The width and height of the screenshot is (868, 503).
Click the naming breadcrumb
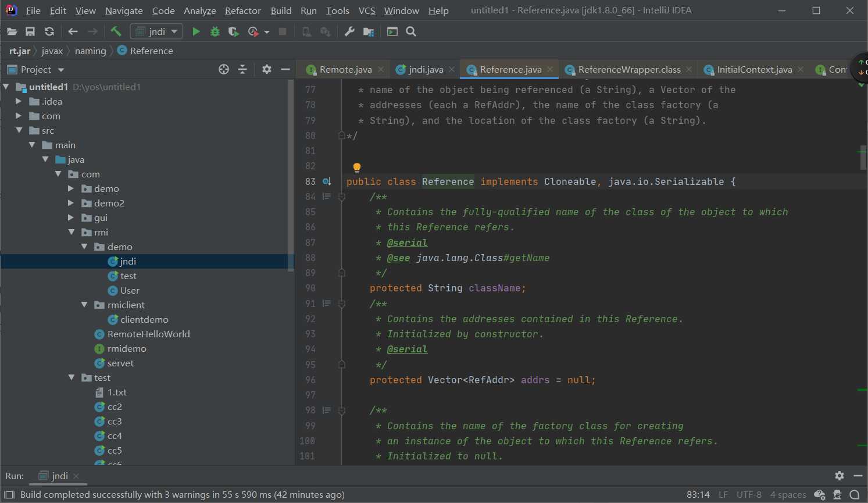click(x=91, y=51)
